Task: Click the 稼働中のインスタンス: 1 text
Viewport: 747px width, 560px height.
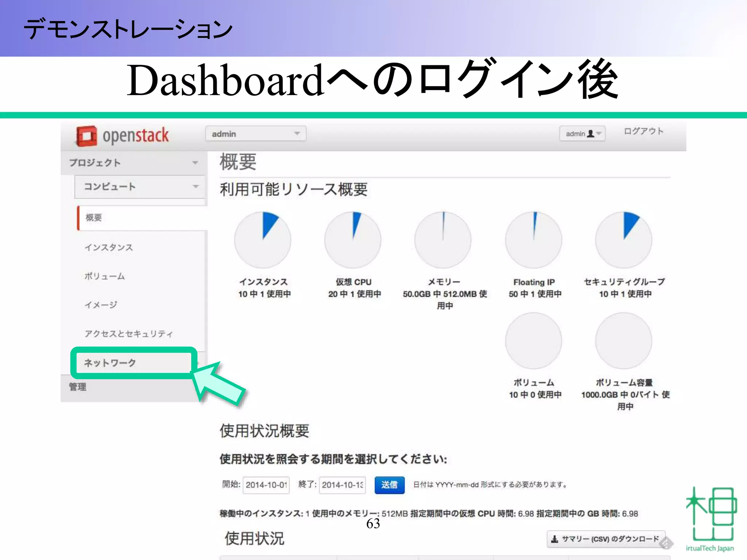Action: tap(264, 514)
